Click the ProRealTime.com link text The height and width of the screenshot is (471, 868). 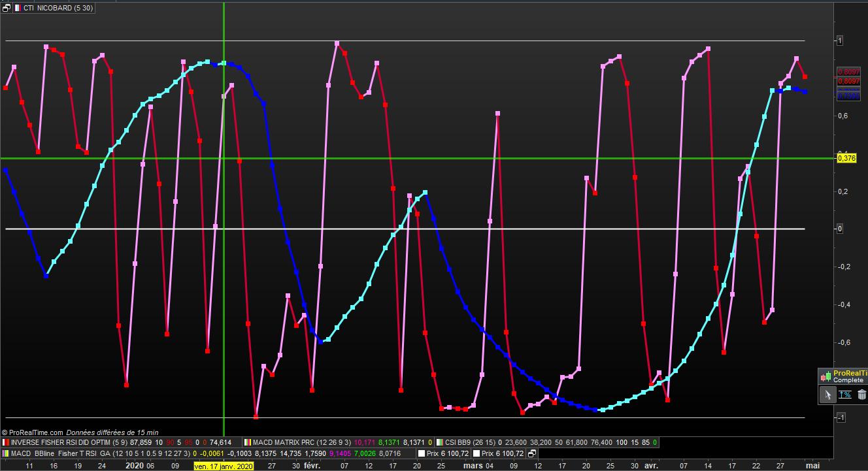click(x=35, y=432)
